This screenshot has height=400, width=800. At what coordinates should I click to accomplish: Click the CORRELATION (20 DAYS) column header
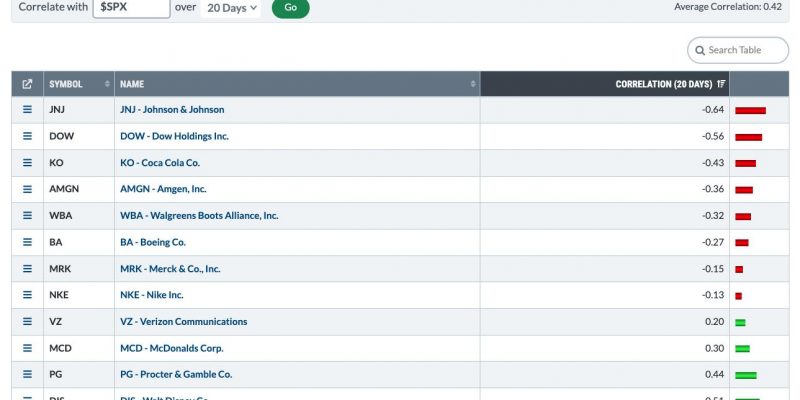(605, 84)
